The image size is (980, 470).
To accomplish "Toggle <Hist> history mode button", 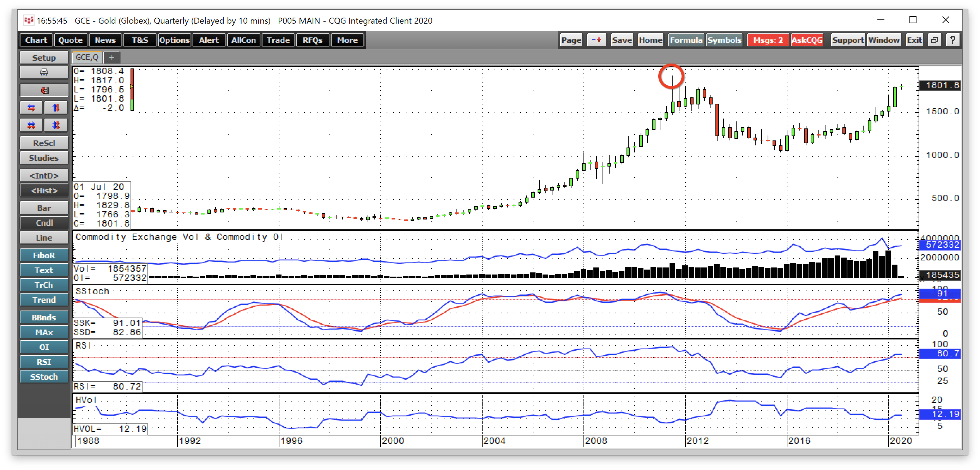I will tap(44, 191).
